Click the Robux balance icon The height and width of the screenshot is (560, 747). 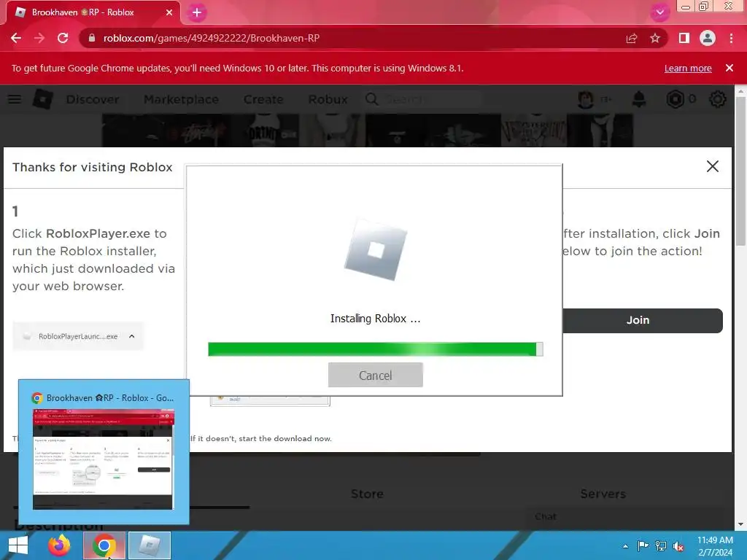[675, 99]
